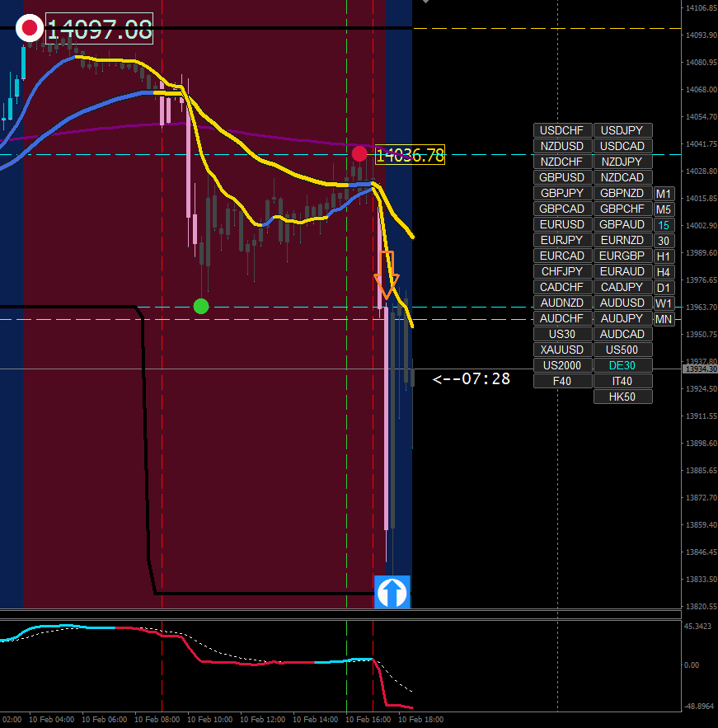Screen dimensions: 718x728
Task: Open GBPAUD chart button
Action: point(623,225)
